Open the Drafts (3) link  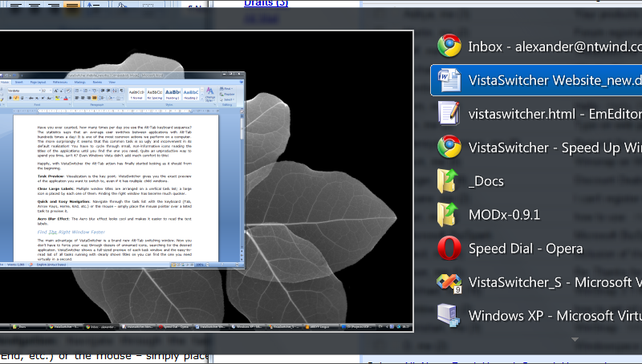[266, 3]
